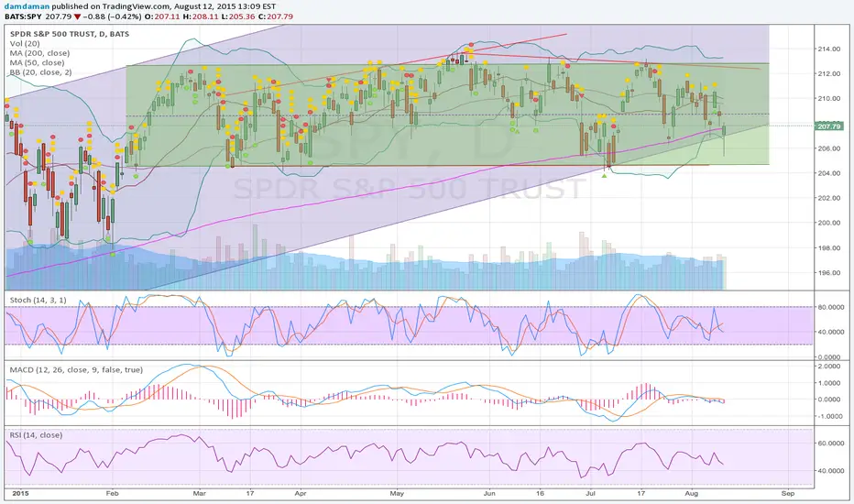Click the 210.00 price axis label
854x504 pixels.
point(829,99)
